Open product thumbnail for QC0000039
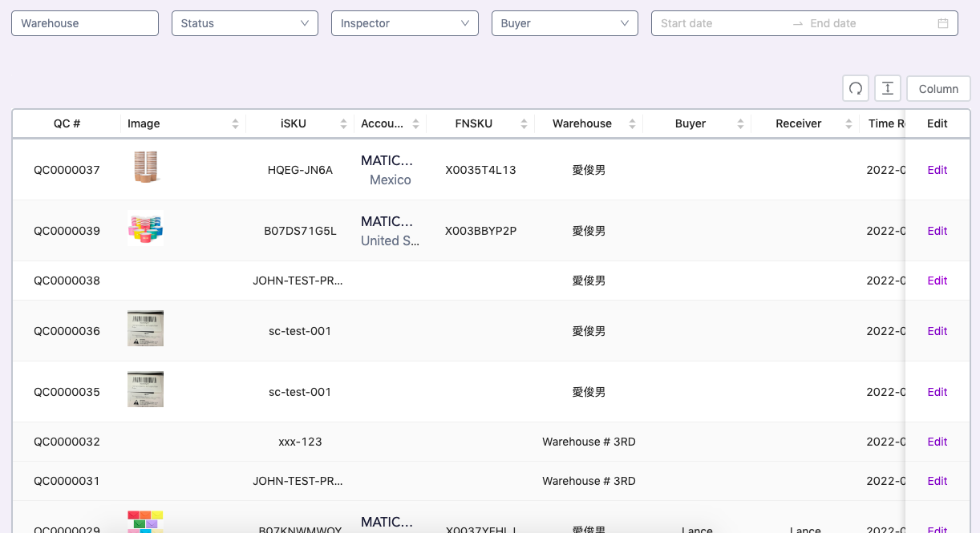This screenshot has height=533, width=980. (145, 228)
